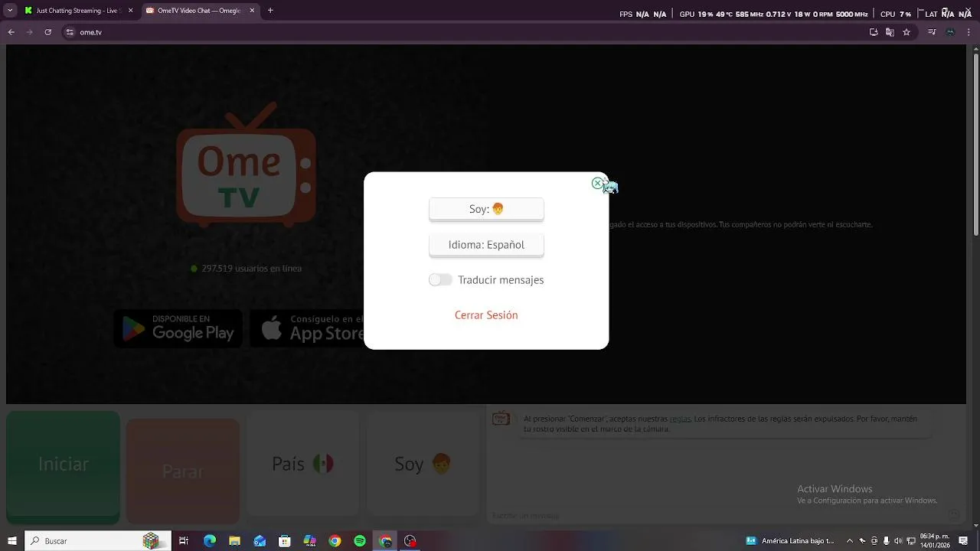
Task: Open the 'Idioma: Español' language selector
Action: pyautogui.click(x=486, y=245)
